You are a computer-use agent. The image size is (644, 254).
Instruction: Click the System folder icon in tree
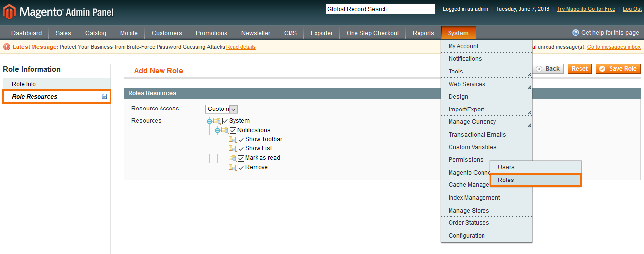click(x=217, y=121)
